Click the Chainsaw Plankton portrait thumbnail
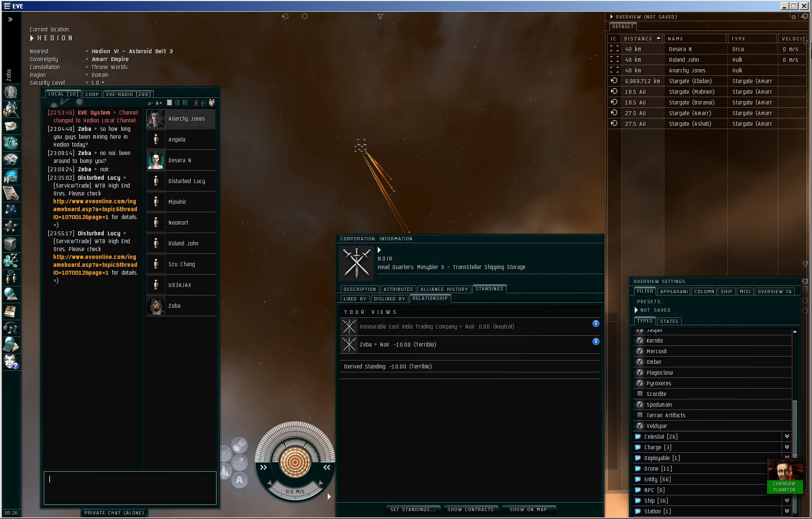The image size is (812, 519). (784, 476)
